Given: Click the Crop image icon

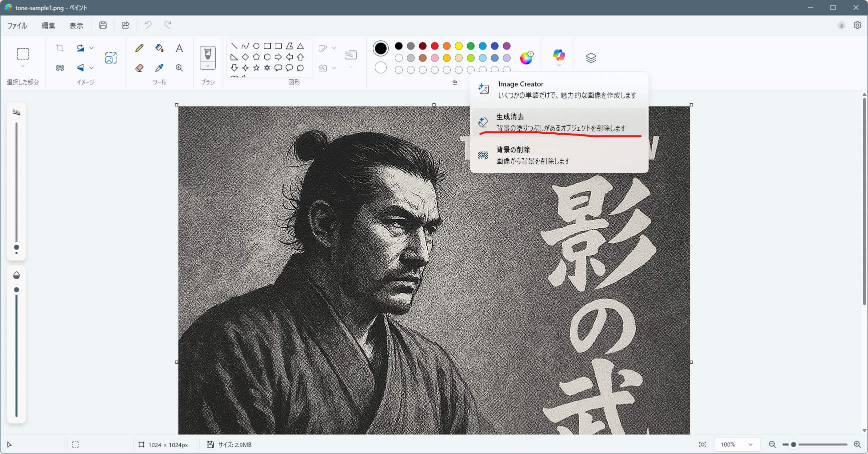Looking at the screenshot, I should tap(60, 48).
